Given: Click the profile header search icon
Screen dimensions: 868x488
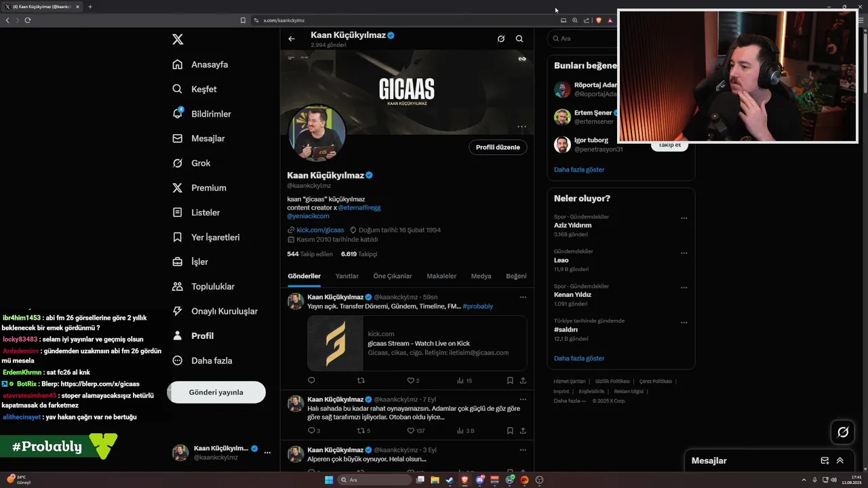Looking at the screenshot, I should tap(519, 39).
